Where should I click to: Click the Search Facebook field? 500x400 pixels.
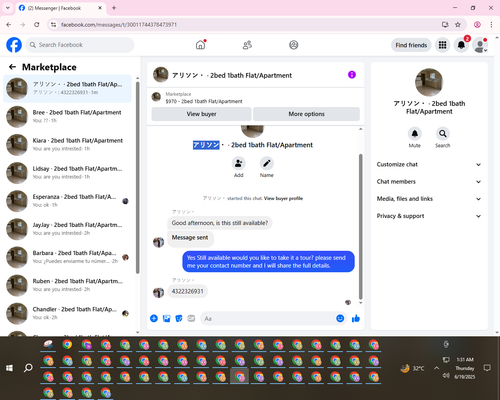coord(80,45)
